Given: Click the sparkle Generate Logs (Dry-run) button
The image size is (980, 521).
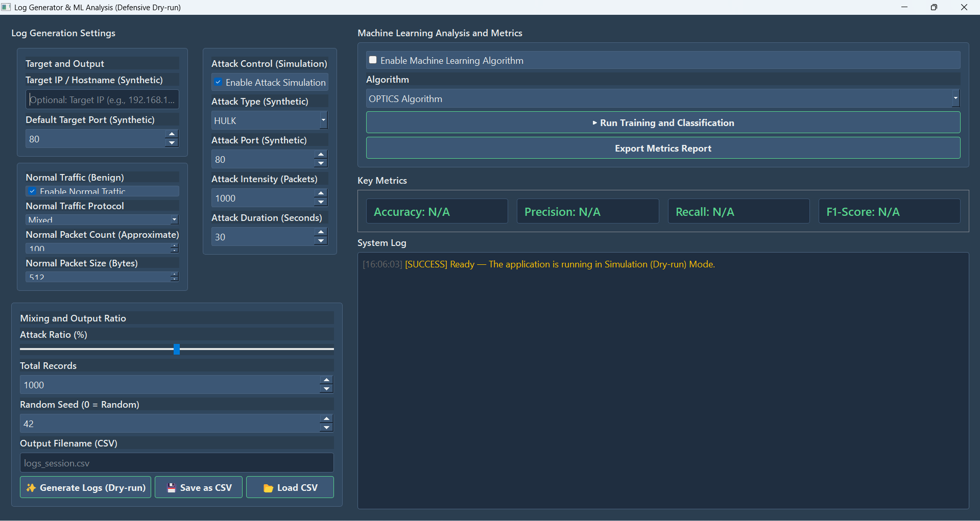Looking at the screenshot, I should coord(85,487).
